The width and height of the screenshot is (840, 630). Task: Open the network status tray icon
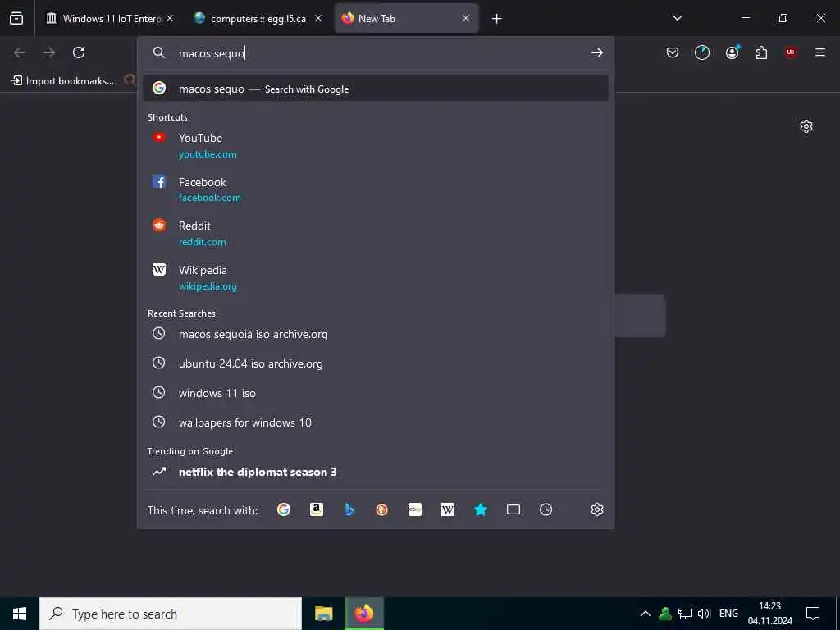point(685,614)
